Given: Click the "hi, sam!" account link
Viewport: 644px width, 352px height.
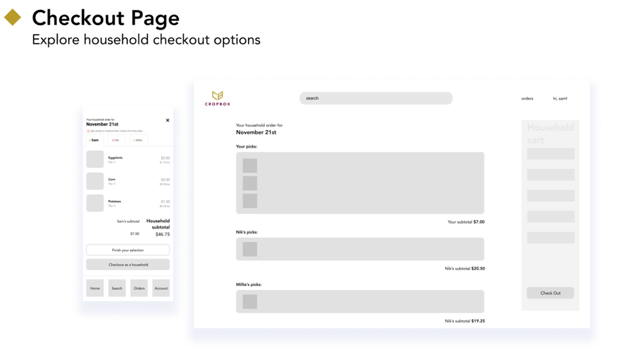Looking at the screenshot, I should point(560,99).
